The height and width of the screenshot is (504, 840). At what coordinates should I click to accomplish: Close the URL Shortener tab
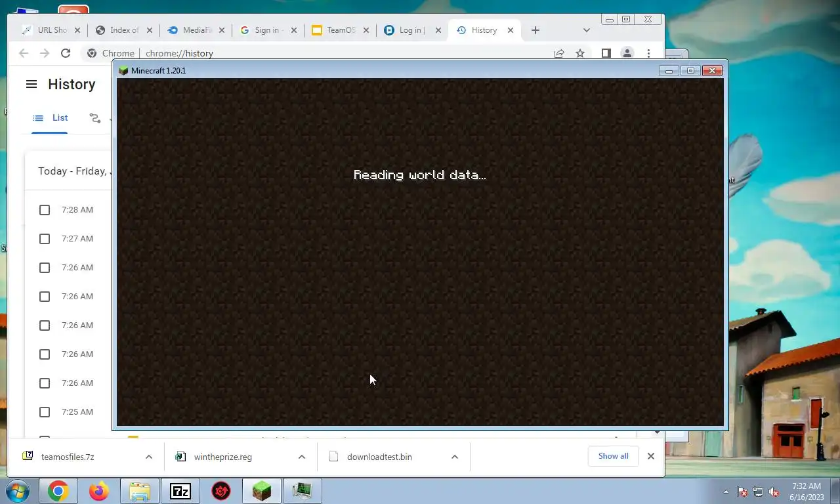pos(77,30)
